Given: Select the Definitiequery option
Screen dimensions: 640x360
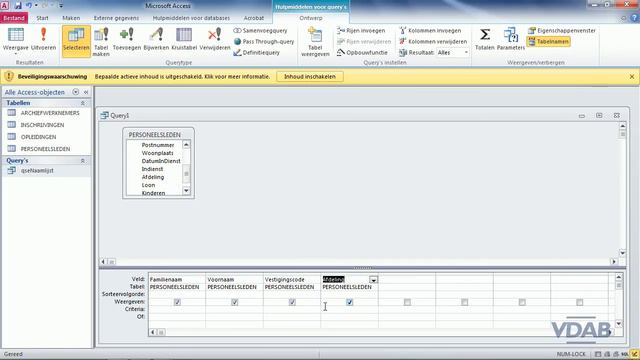Looking at the screenshot, I should [256, 53].
